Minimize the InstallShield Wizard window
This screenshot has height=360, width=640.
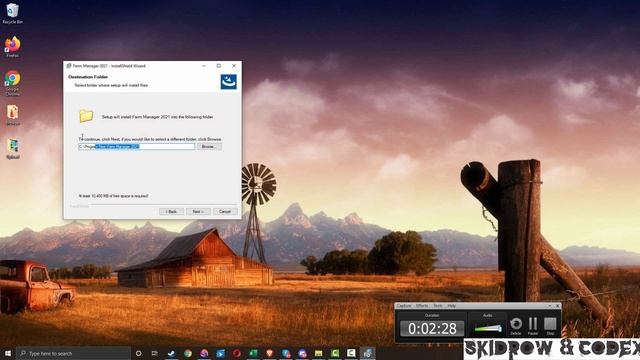tap(204, 66)
